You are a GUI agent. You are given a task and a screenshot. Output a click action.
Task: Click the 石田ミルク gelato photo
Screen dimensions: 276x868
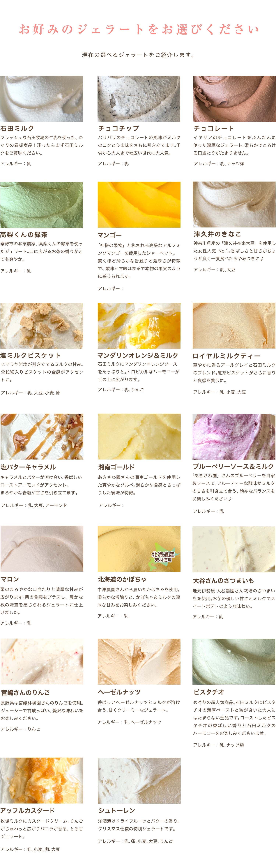pos(41,99)
